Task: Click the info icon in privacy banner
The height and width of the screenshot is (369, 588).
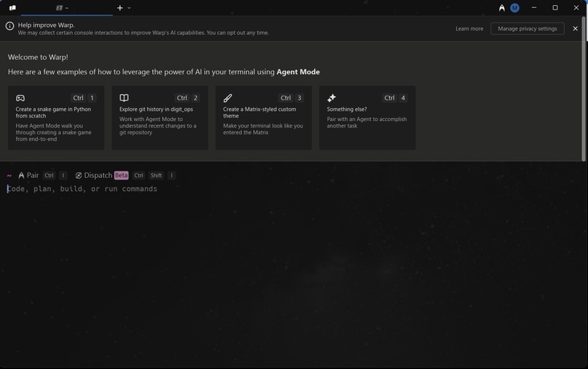Action: pyautogui.click(x=9, y=26)
